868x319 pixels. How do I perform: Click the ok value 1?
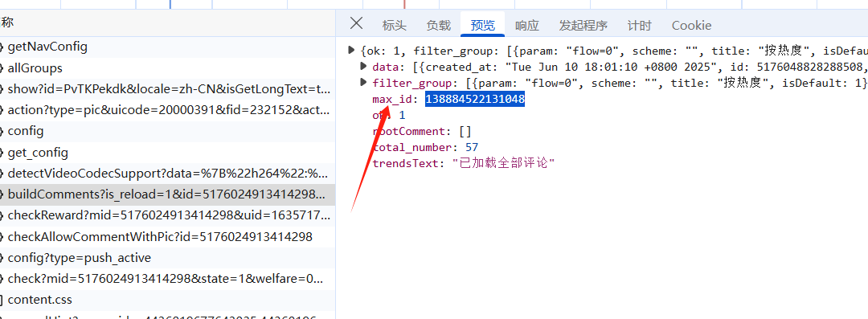(x=403, y=116)
